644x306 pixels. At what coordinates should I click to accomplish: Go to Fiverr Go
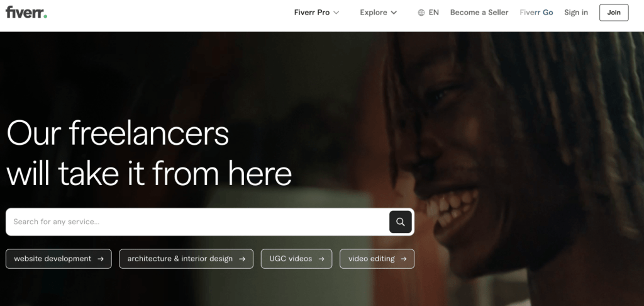[536, 13]
